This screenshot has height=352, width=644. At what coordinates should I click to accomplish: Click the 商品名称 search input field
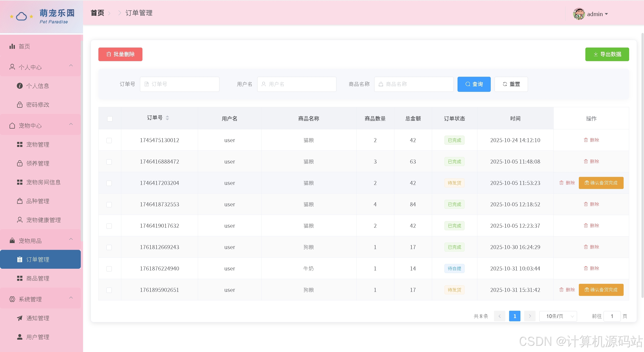414,84
